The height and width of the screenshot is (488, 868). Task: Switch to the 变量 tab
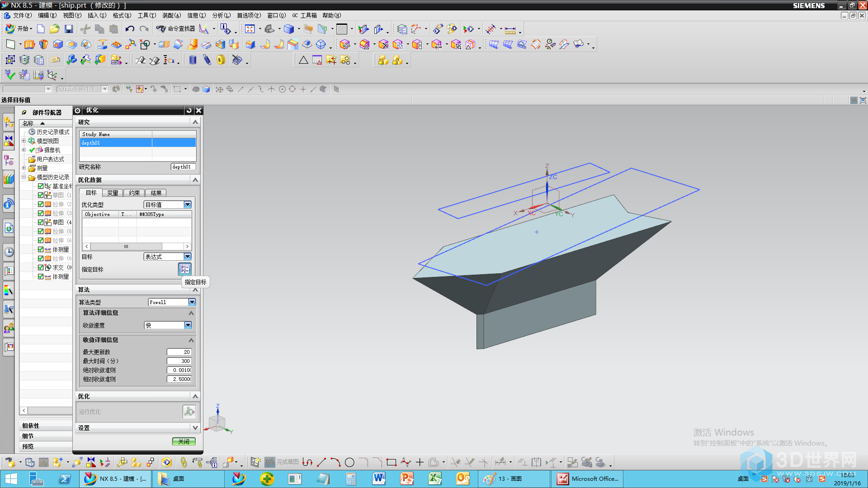(x=113, y=193)
